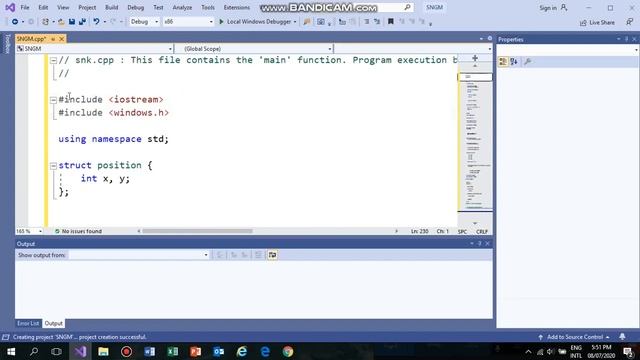Image resolution: width=640 pixels, height=360 pixels.
Task: Open the x86 solution platform dropdown
Action: pyautogui.click(x=188, y=22)
